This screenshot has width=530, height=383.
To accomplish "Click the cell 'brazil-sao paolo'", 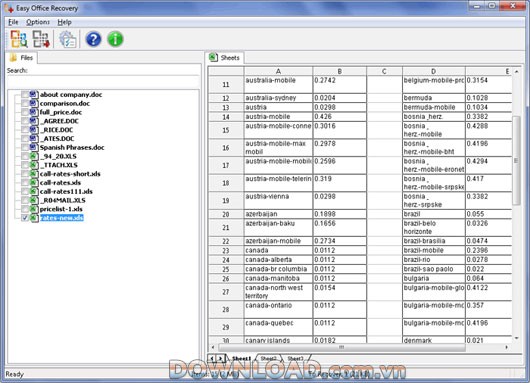I will tap(434, 269).
